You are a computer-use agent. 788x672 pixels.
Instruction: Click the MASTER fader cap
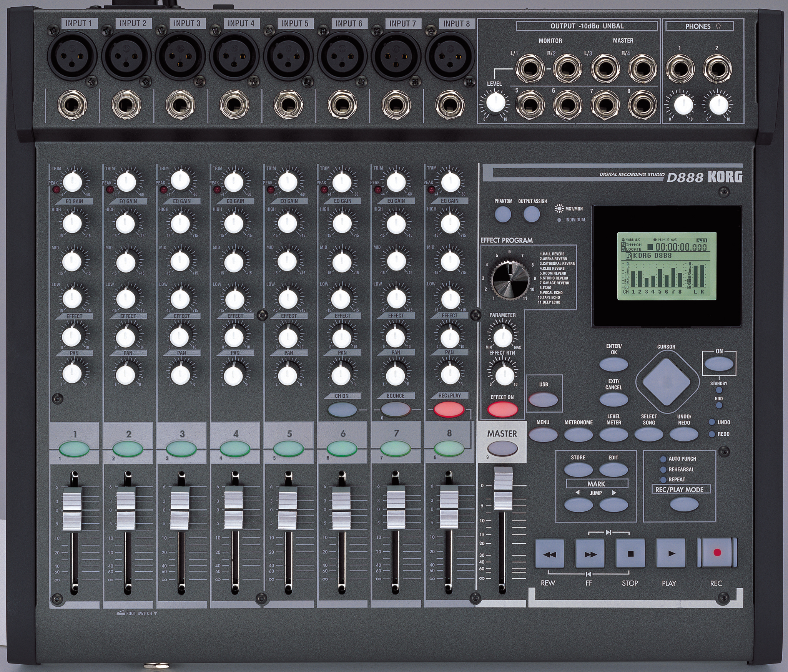[503, 489]
